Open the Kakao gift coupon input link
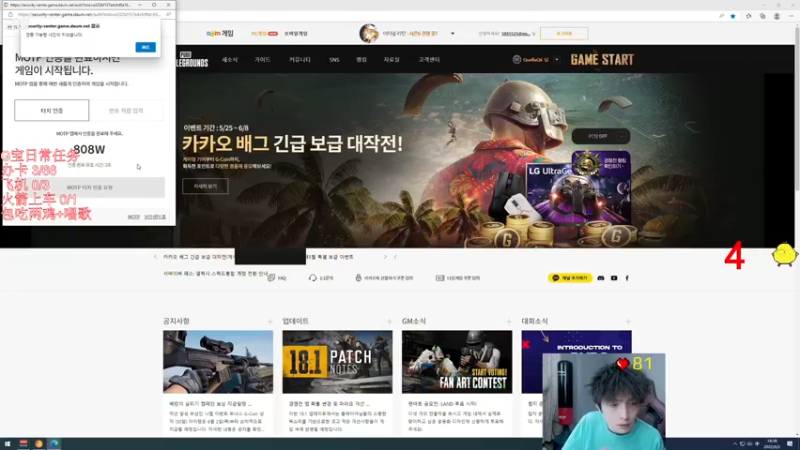The height and width of the screenshot is (450, 800). click(384, 278)
